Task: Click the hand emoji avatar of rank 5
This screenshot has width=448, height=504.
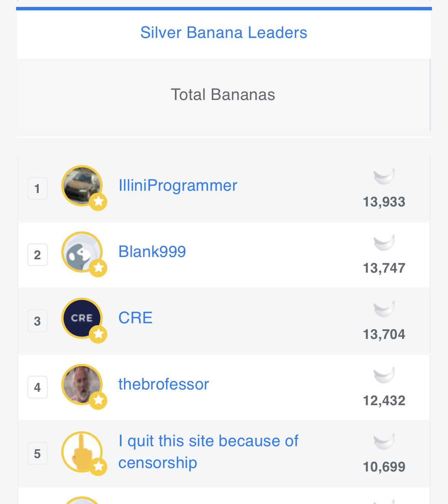Action: tap(81, 451)
